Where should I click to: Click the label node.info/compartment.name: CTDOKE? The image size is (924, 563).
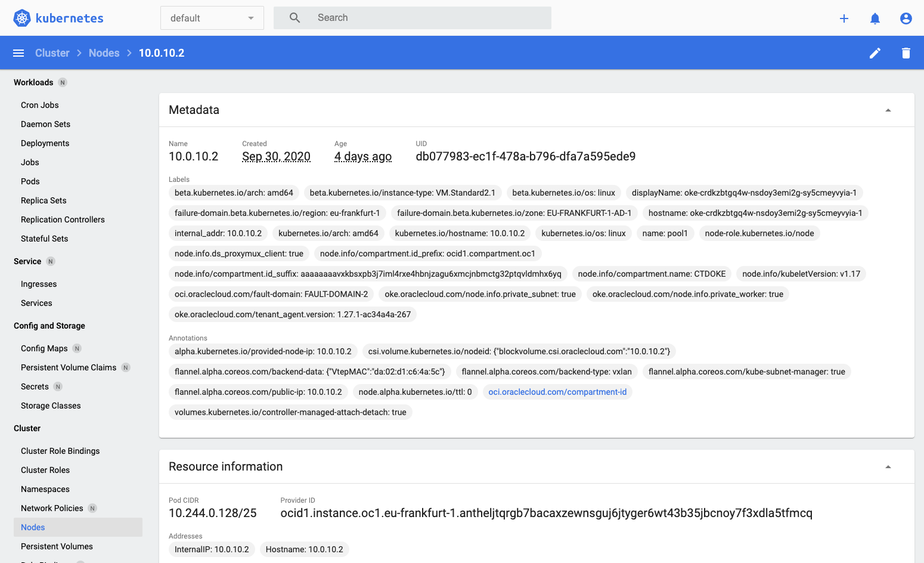pyautogui.click(x=652, y=274)
